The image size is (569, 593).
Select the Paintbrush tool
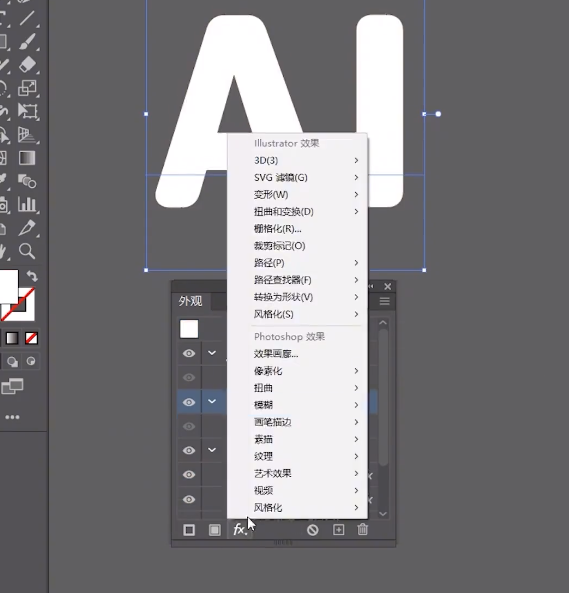pyautogui.click(x=27, y=41)
